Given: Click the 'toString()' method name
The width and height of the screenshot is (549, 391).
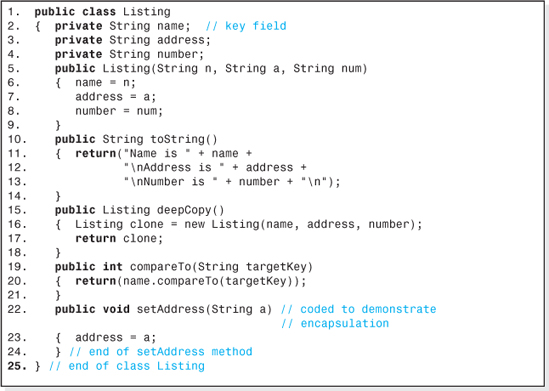Looking at the screenshot, I should click(184, 139).
